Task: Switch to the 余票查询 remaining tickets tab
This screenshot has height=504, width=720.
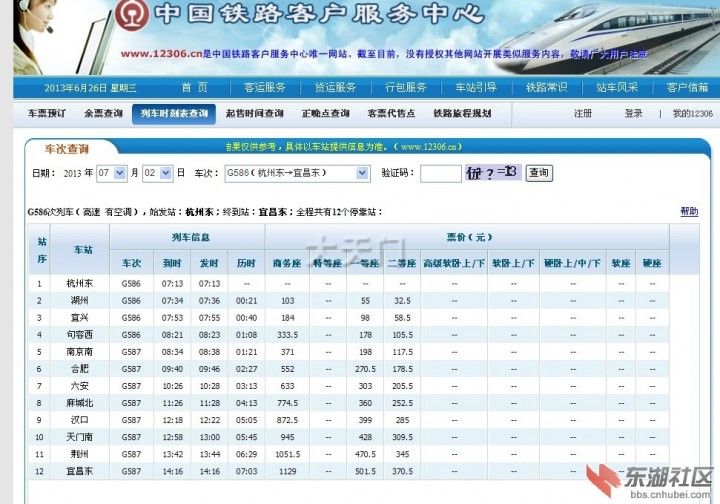Action: click(x=103, y=114)
